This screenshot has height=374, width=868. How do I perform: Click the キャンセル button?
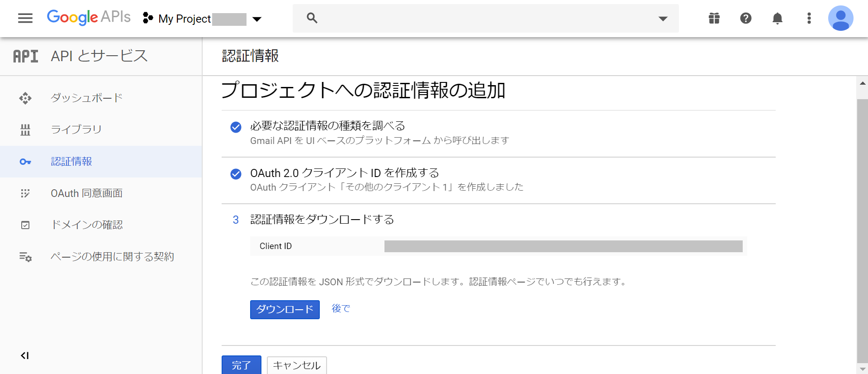click(x=297, y=365)
